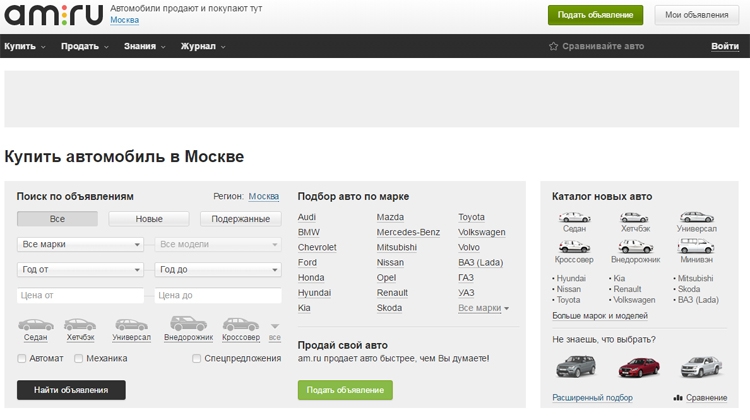Select the Новые listings toggle
Image resolution: width=750 pixels, height=420 pixels.
[149, 219]
